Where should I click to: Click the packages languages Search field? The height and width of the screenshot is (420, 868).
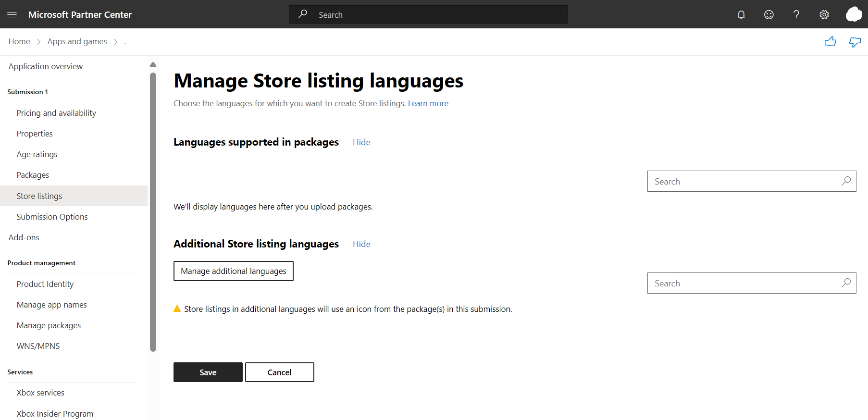click(752, 181)
